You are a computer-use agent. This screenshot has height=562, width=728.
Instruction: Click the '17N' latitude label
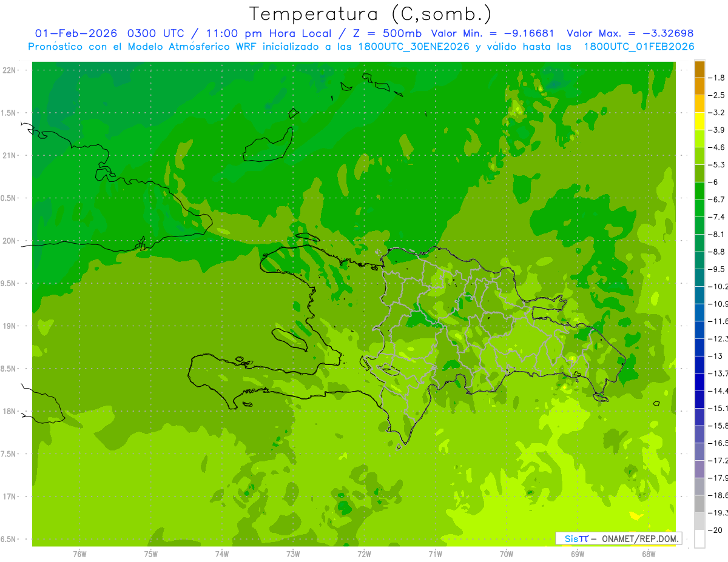pyautogui.click(x=8, y=497)
